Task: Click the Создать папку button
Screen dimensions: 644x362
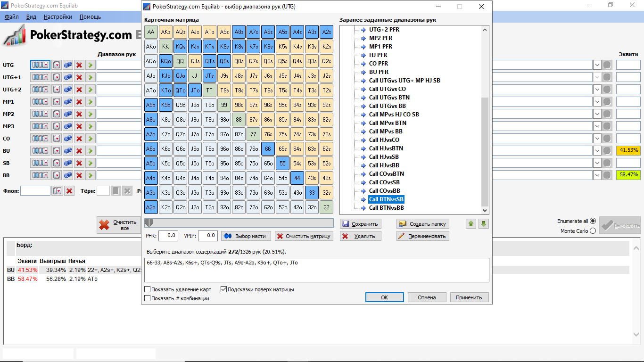Action: [422, 224]
